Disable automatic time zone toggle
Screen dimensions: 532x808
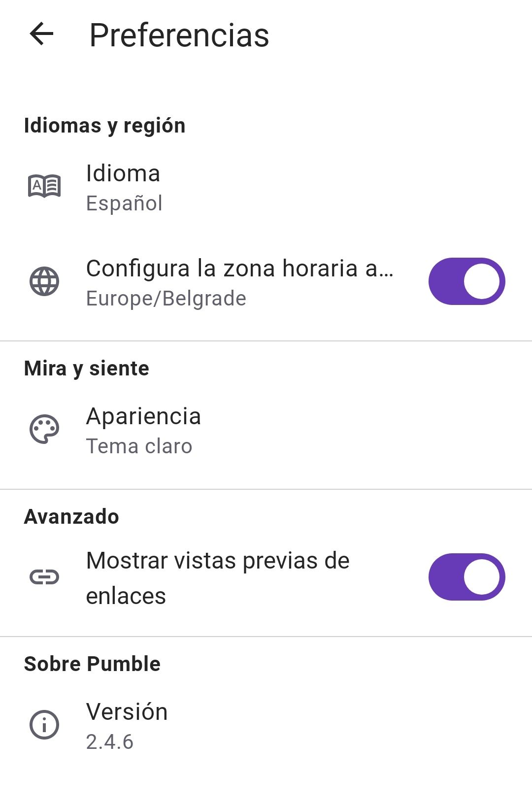pos(466,281)
